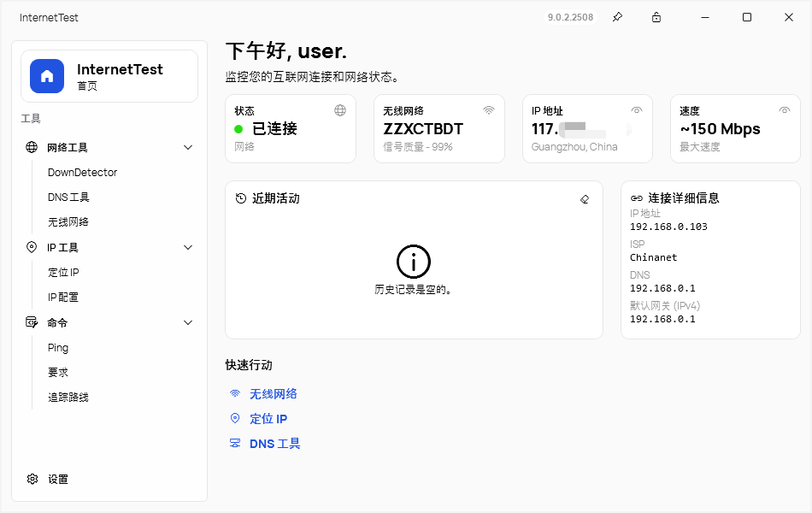Select Ping in the sidebar
This screenshot has width=812, height=513.
pos(58,348)
